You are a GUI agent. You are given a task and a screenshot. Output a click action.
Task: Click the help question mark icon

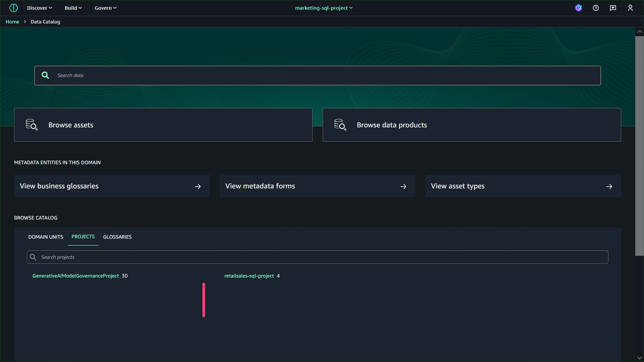coord(596,8)
